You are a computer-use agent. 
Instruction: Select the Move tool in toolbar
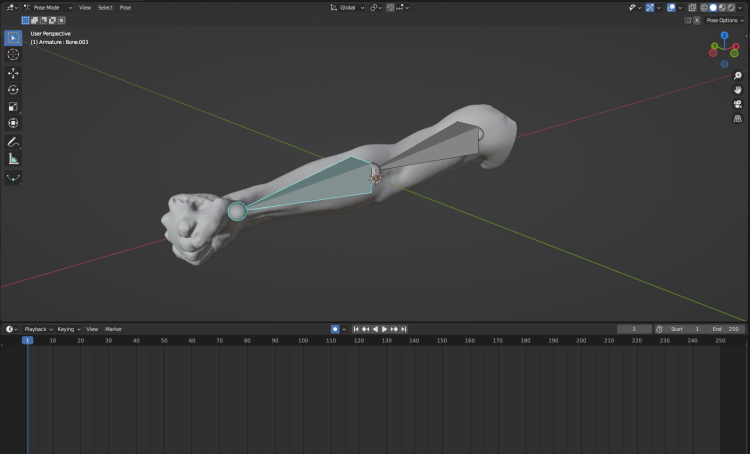click(x=13, y=73)
